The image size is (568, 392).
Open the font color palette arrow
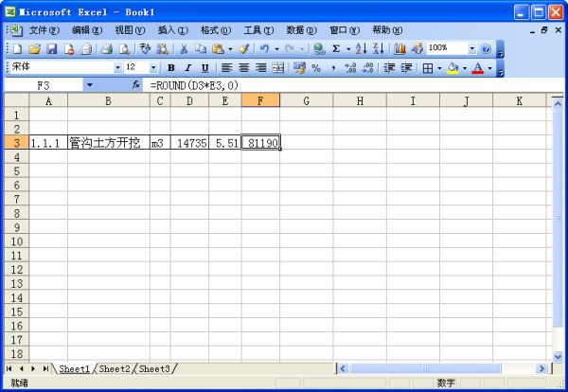489,68
